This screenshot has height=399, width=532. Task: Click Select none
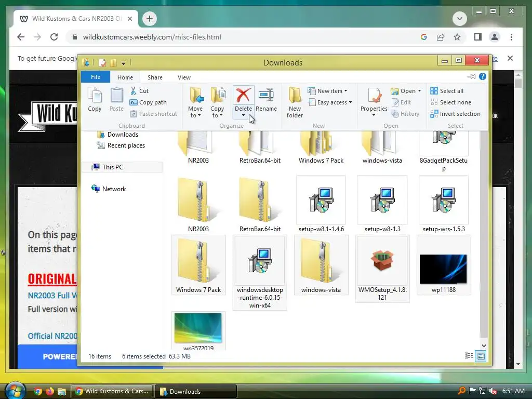(450, 102)
